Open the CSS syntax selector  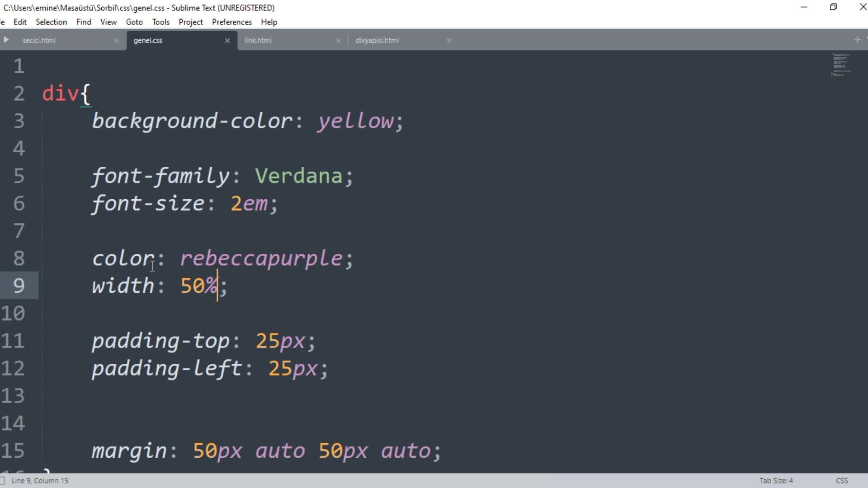click(842, 480)
